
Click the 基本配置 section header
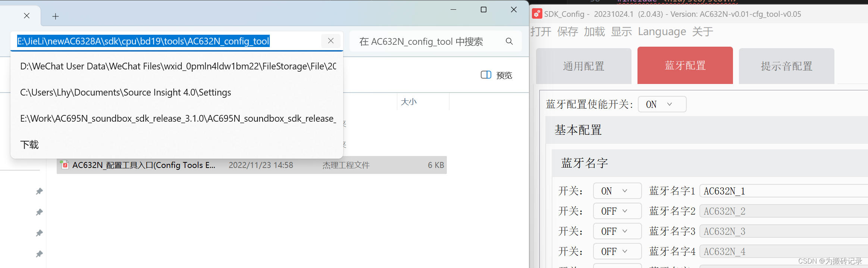coord(706,130)
